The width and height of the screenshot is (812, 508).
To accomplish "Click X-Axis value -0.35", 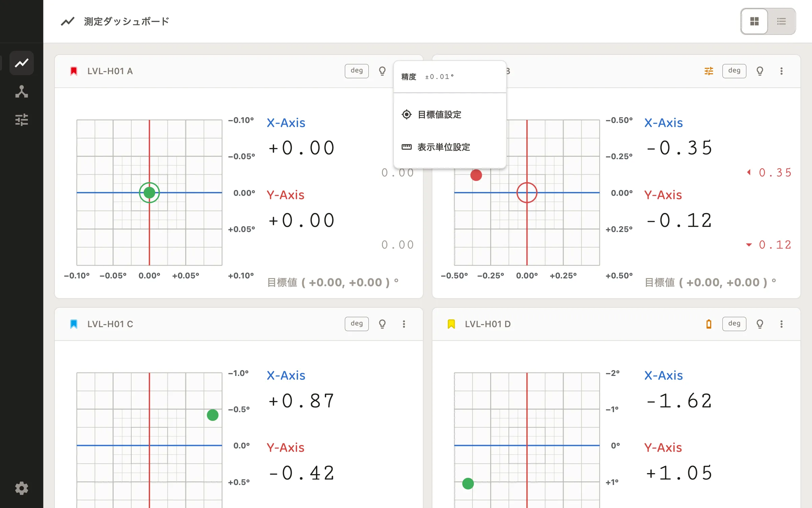I will coord(679,148).
